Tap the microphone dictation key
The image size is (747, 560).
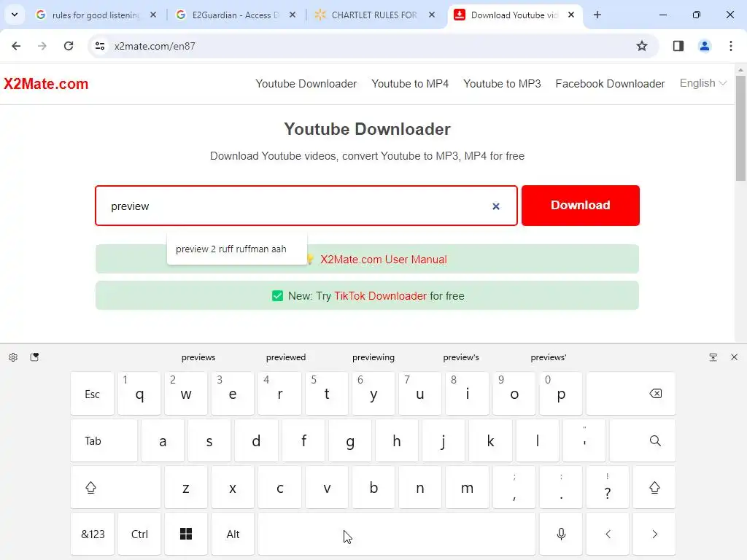tap(561, 534)
